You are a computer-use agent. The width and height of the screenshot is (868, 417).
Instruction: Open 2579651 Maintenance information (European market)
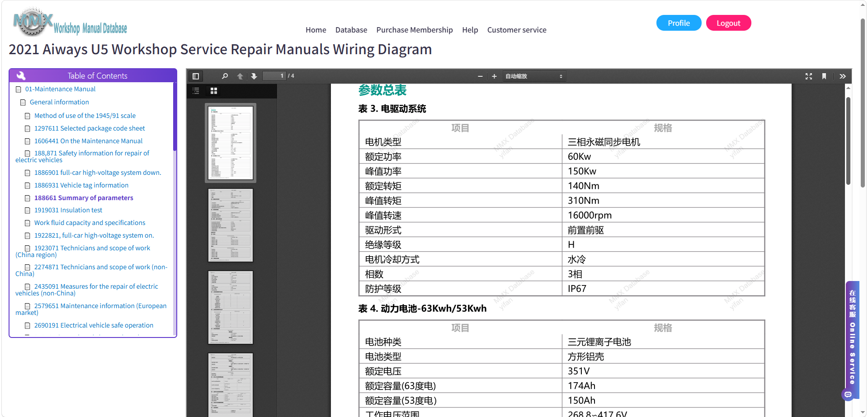coord(91,309)
